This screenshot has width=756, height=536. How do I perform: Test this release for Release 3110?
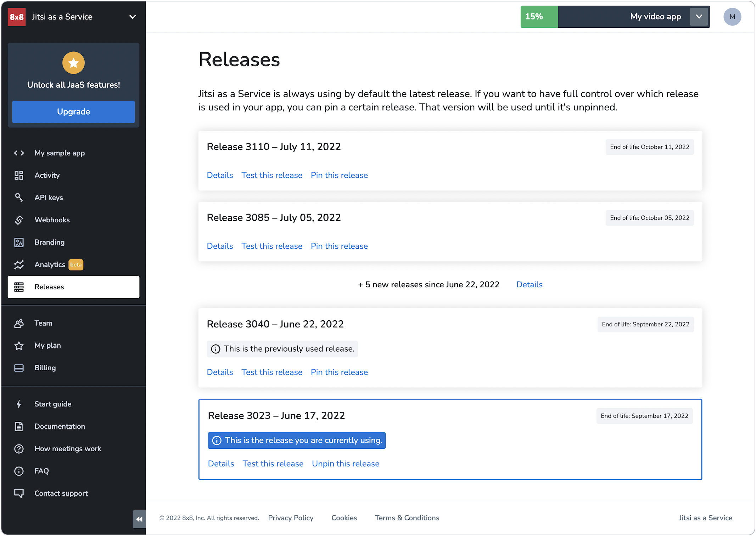[272, 175]
